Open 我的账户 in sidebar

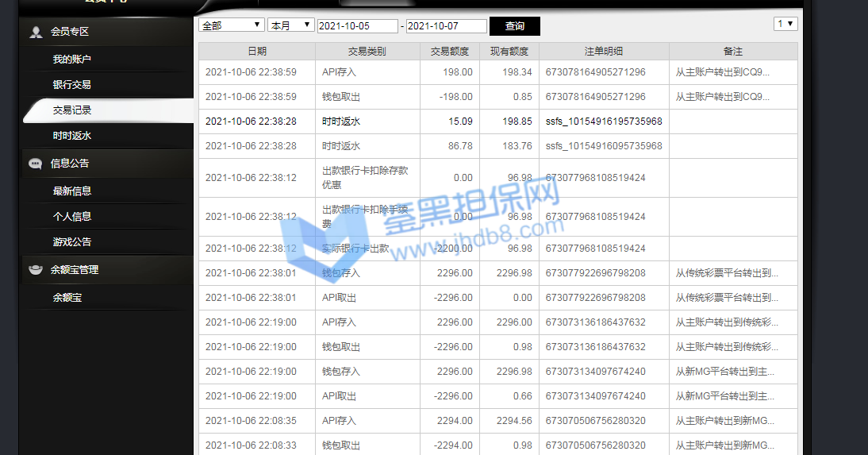tap(72, 60)
